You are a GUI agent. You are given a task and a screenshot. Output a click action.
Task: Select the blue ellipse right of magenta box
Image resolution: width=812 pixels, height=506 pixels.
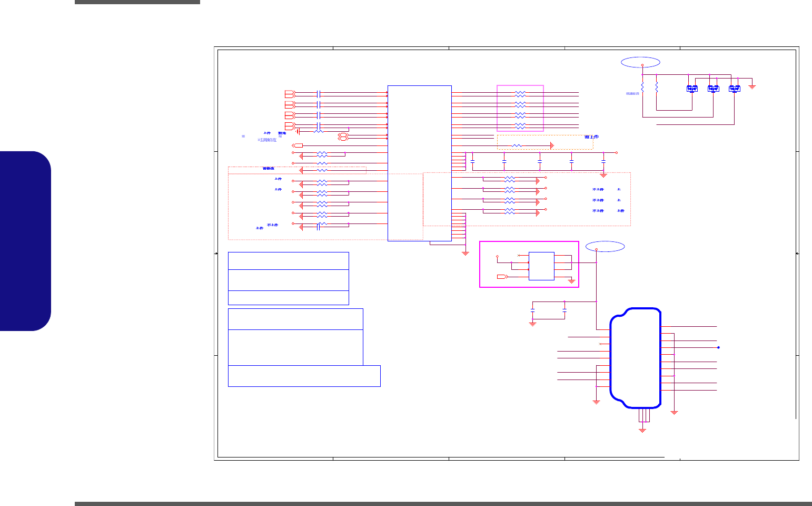tap(606, 246)
